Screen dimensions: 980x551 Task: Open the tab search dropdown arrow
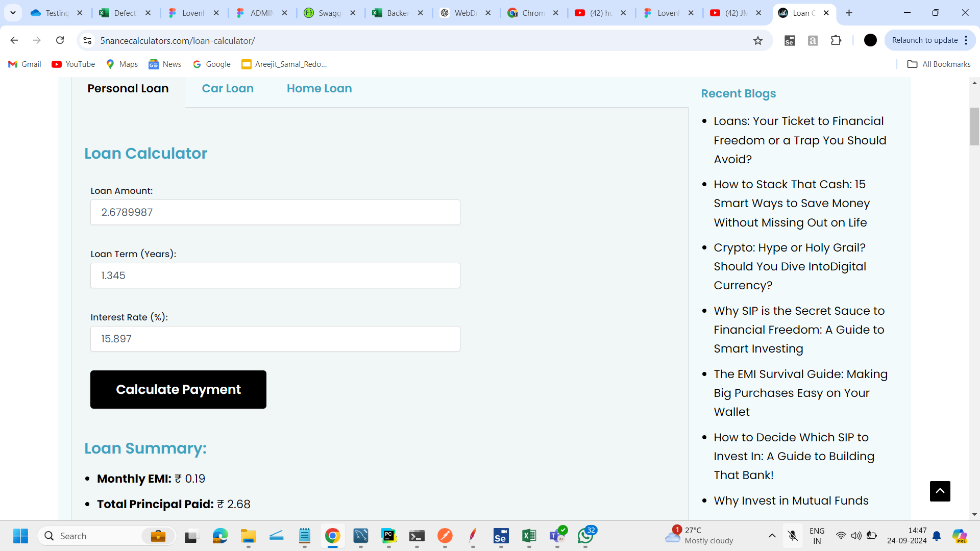[x=13, y=13]
